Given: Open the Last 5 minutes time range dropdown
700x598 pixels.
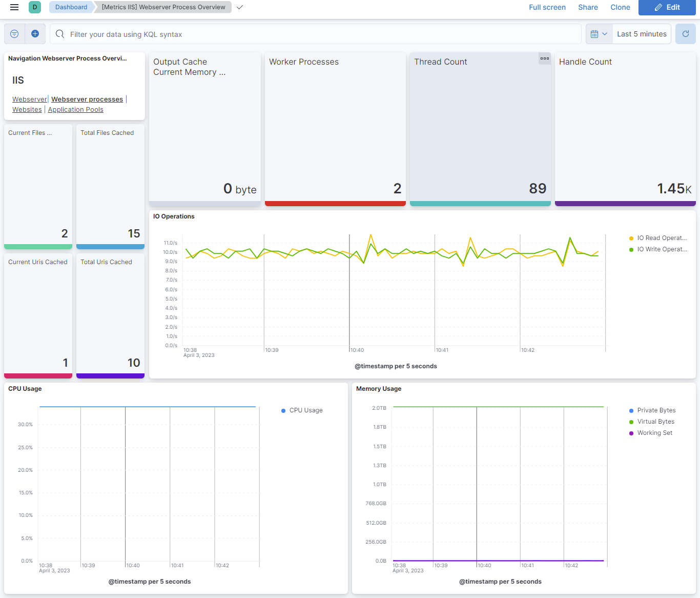Looking at the screenshot, I should 641,33.
